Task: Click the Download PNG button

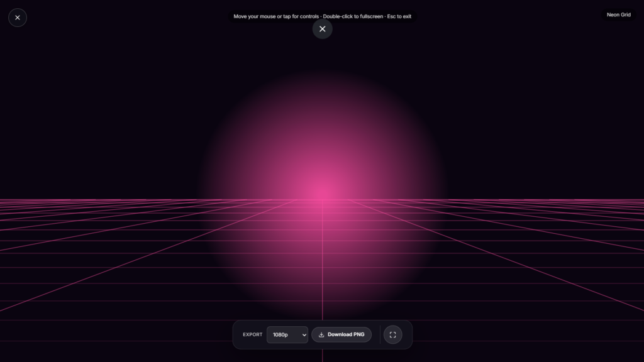Action: click(x=341, y=334)
